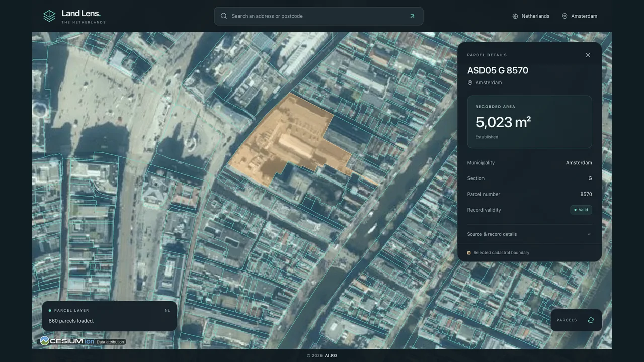Click the Land Lens stacked-layers logo icon
This screenshot has width=644, height=362.
tap(49, 16)
